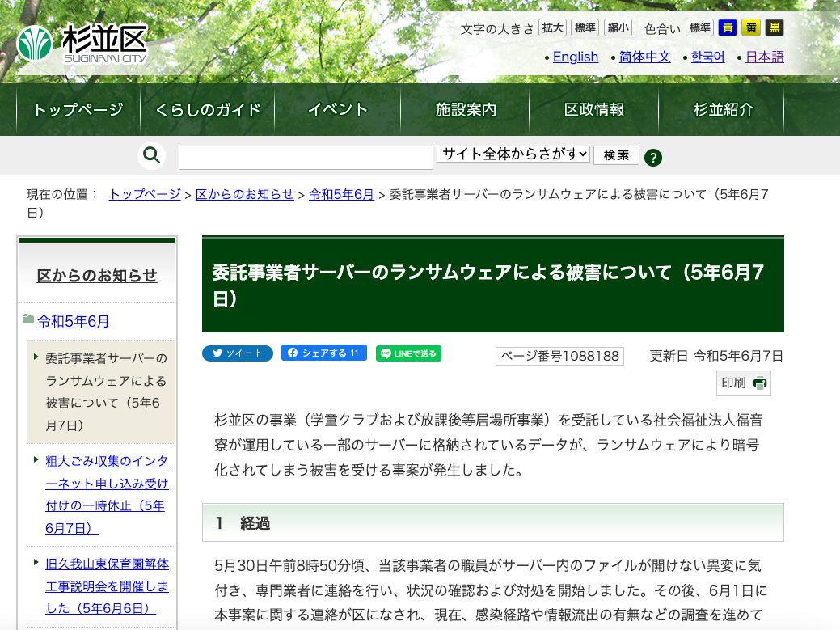Click the magnifying glass search icon

[x=152, y=156]
